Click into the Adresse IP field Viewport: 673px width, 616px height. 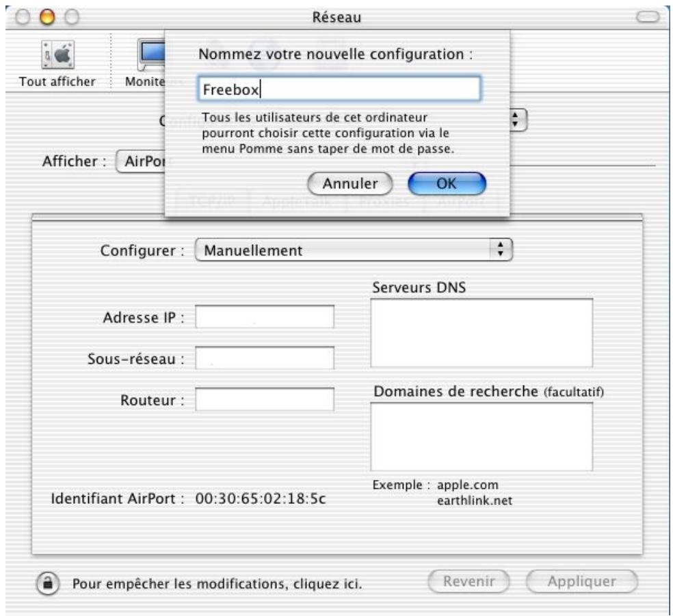[x=265, y=317]
